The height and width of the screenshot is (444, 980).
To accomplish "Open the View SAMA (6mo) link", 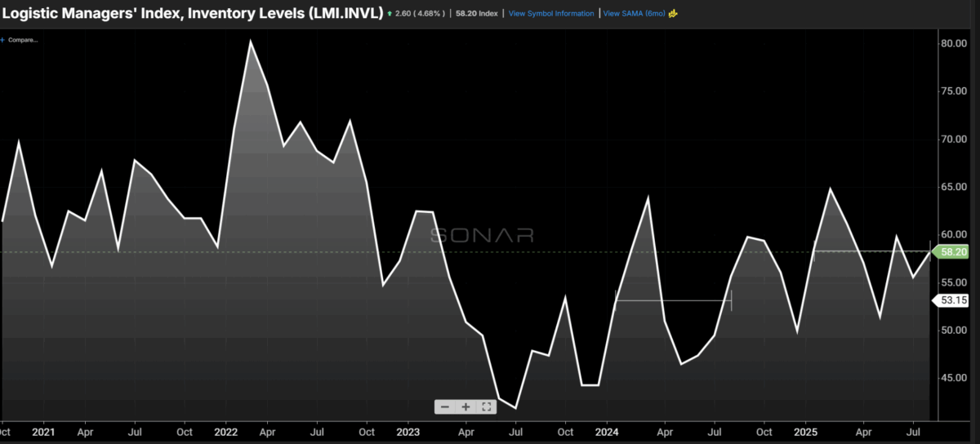I will pyautogui.click(x=634, y=14).
